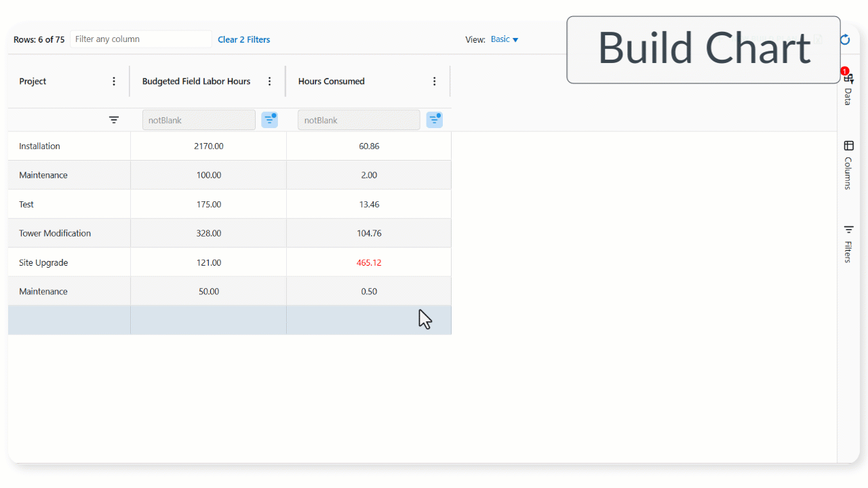Open Budgeted Field Labor Hours column menu
The width and height of the screenshot is (868, 488).
coord(269,81)
